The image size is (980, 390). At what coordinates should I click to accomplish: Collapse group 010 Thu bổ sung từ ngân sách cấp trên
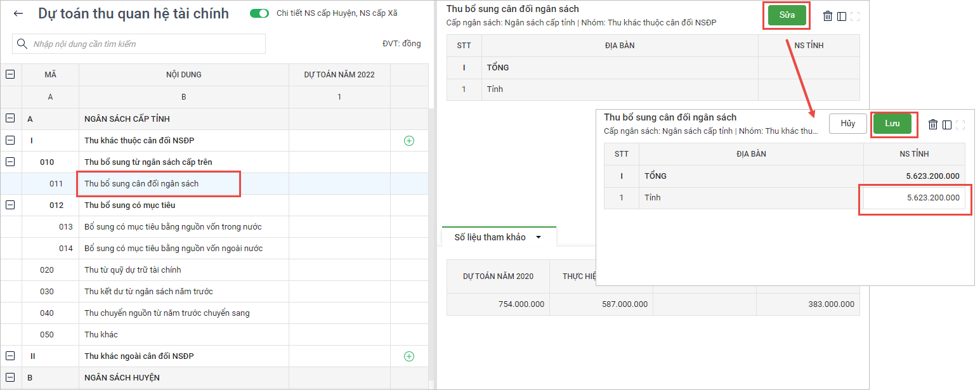point(11,162)
